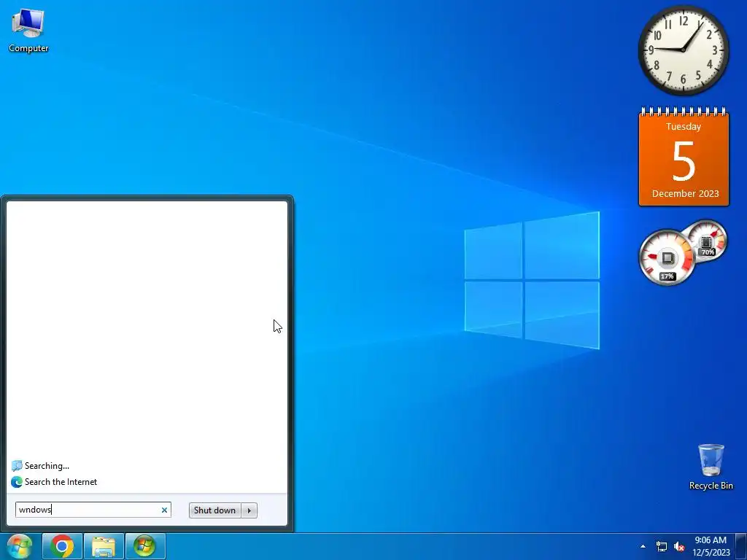
Task: Open the network status tray icon
Action: pos(661,546)
